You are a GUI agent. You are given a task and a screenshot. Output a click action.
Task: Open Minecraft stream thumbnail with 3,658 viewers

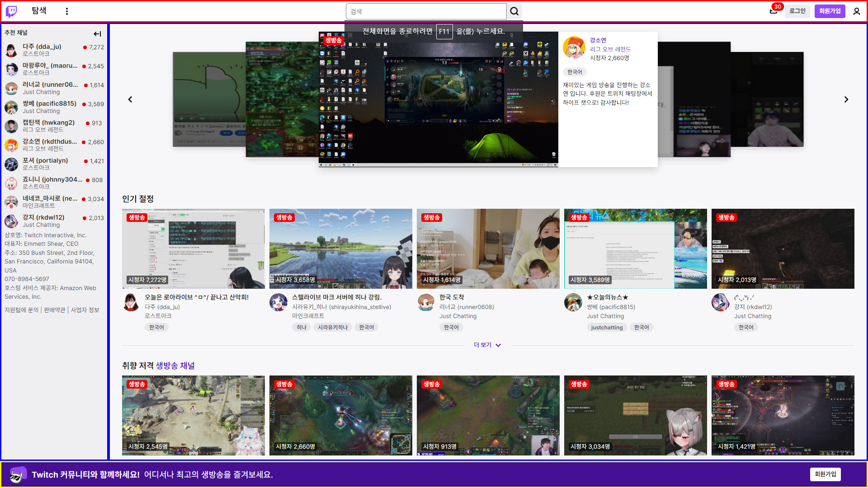[x=341, y=249]
